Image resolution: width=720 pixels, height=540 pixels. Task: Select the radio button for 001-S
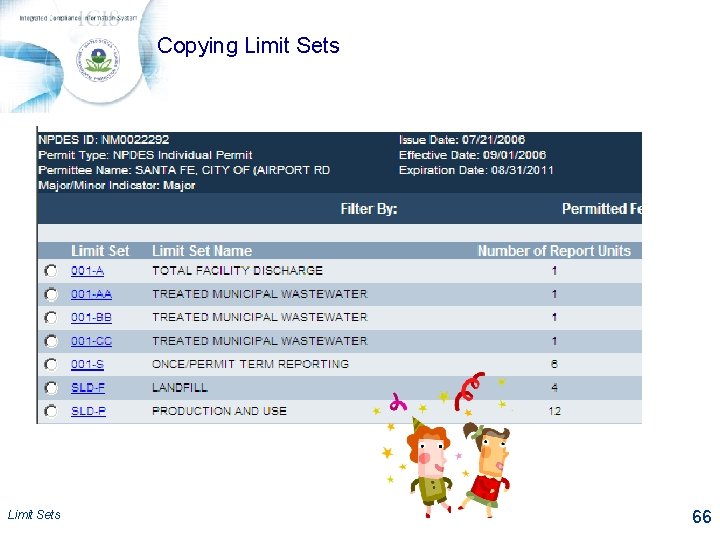click(x=51, y=365)
